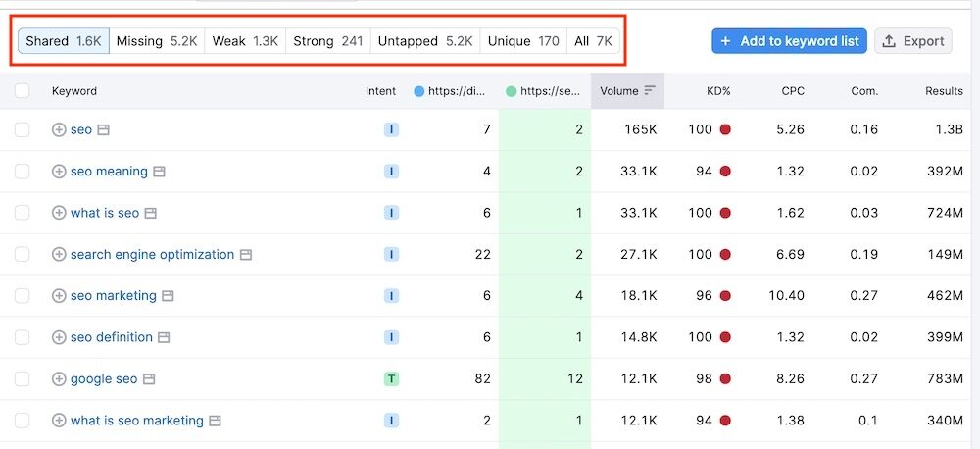Open SERP snapshot icon next to 'seo definition'
980x449 pixels.
(x=164, y=337)
